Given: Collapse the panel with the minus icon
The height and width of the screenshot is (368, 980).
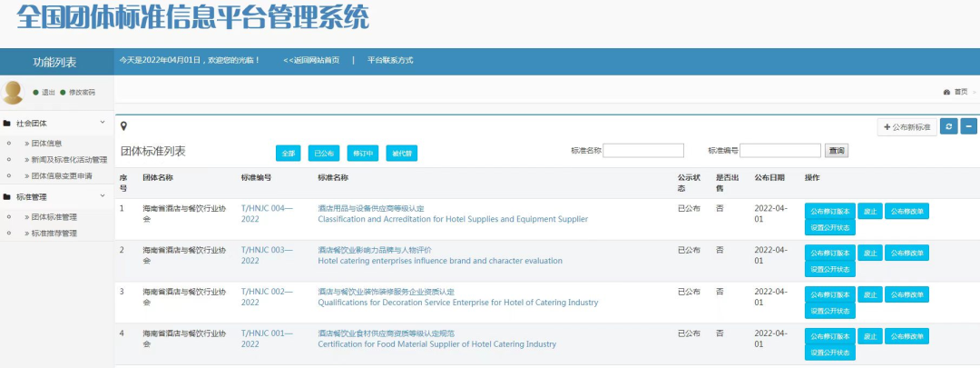Looking at the screenshot, I should coord(969,127).
